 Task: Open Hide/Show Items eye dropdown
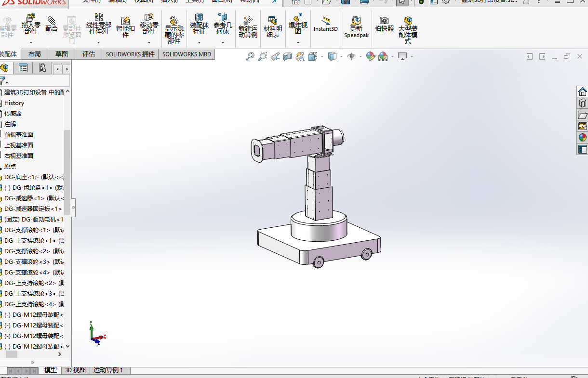[x=352, y=56]
